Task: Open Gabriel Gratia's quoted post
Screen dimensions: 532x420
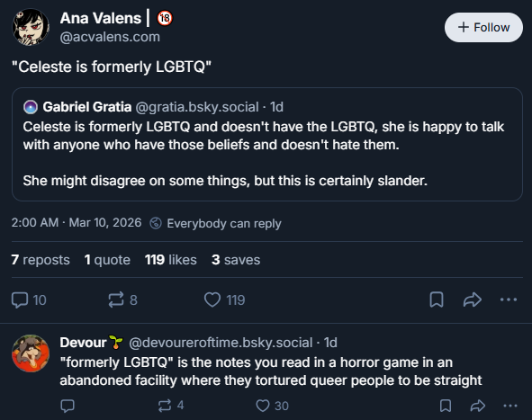Action: tap(267, 145)
